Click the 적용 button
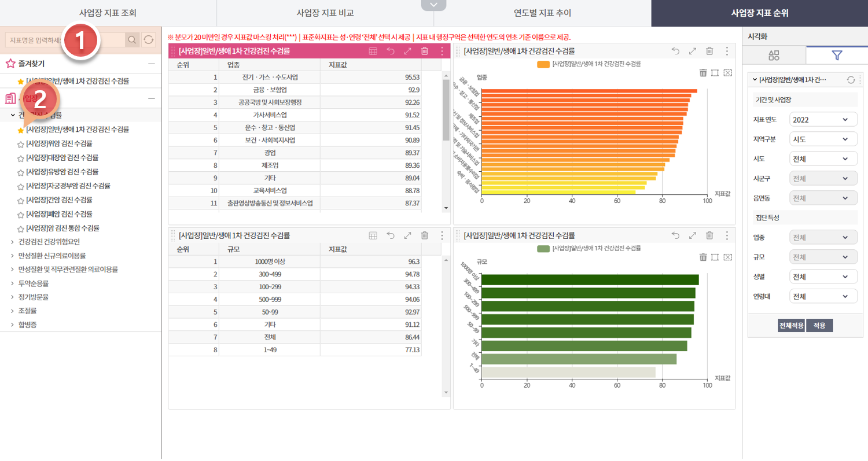The height and width of the screenshot is (461, 868). point(819,326)
